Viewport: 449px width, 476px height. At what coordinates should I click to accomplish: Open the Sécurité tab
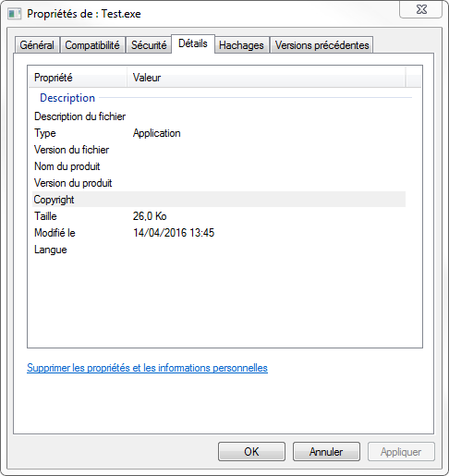[x=149, y=45]
